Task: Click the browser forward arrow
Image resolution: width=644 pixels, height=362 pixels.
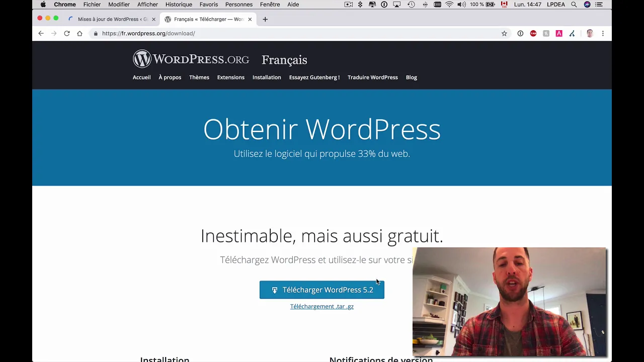Action: [x=54, y=33]
